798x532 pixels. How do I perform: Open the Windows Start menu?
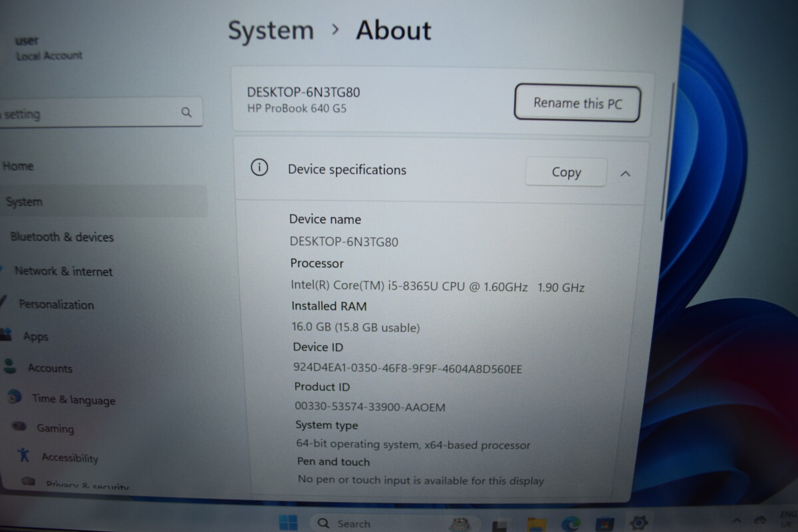(289, 522)
